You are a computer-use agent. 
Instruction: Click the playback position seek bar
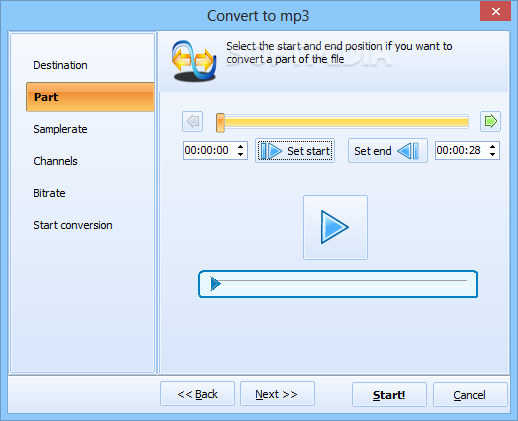tap(338, 284)
